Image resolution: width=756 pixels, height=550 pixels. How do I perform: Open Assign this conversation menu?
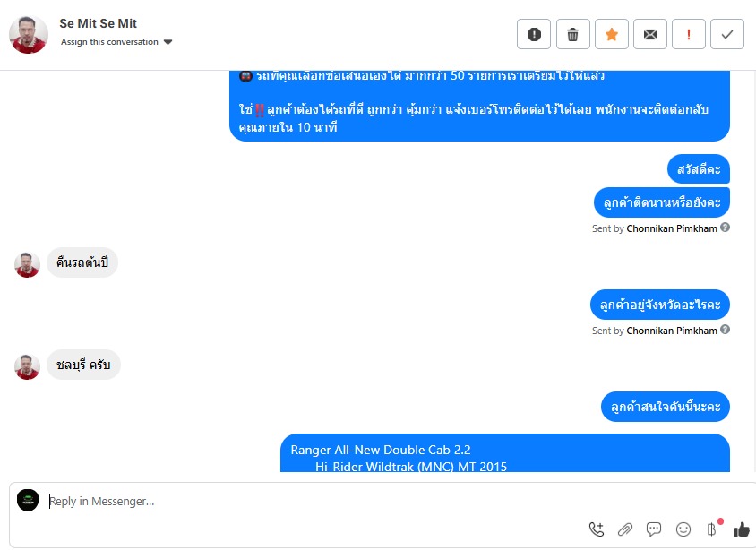109,42
